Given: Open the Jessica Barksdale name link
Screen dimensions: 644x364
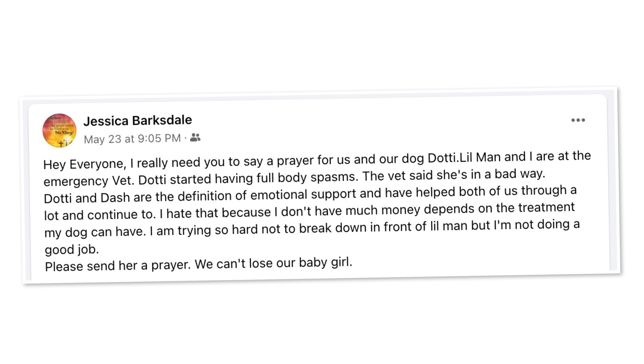Looking at the screenshot, I should pyautogui.click(x=138, y=120).
